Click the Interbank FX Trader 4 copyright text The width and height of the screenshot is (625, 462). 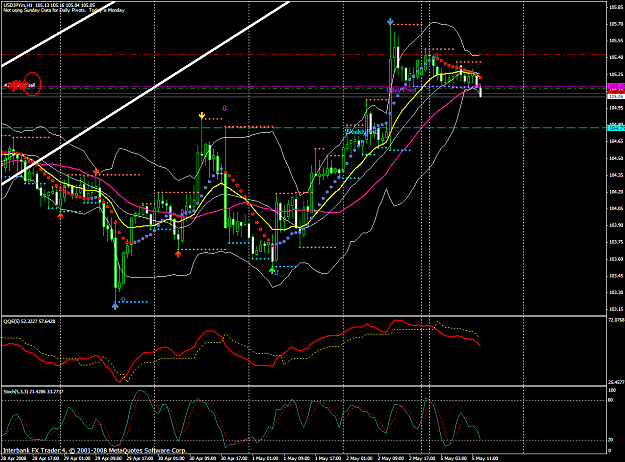click(94, 450)
